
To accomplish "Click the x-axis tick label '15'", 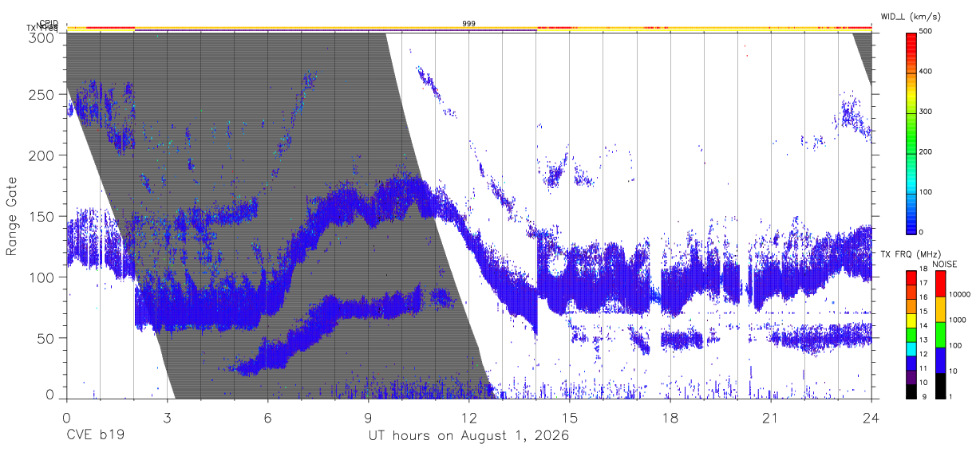I will pos(570,417).
